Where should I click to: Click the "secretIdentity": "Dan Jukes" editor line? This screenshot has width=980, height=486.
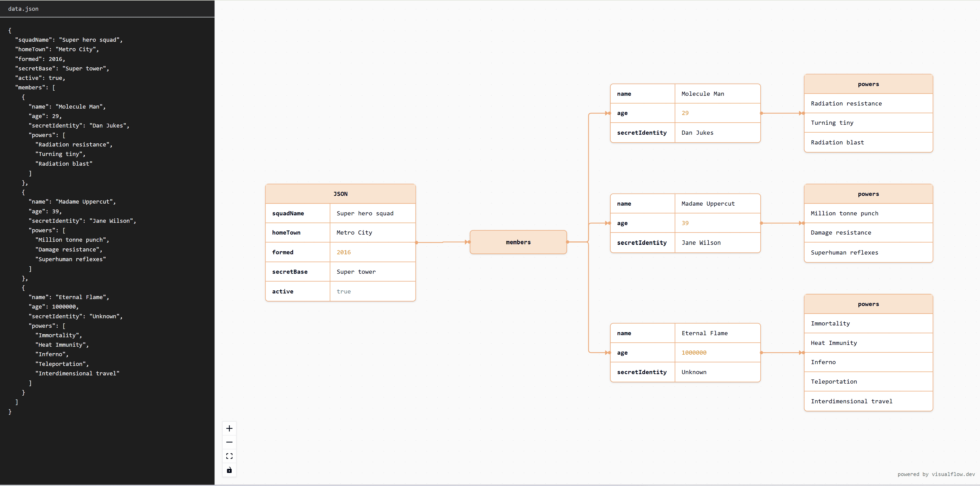(79, 125)
